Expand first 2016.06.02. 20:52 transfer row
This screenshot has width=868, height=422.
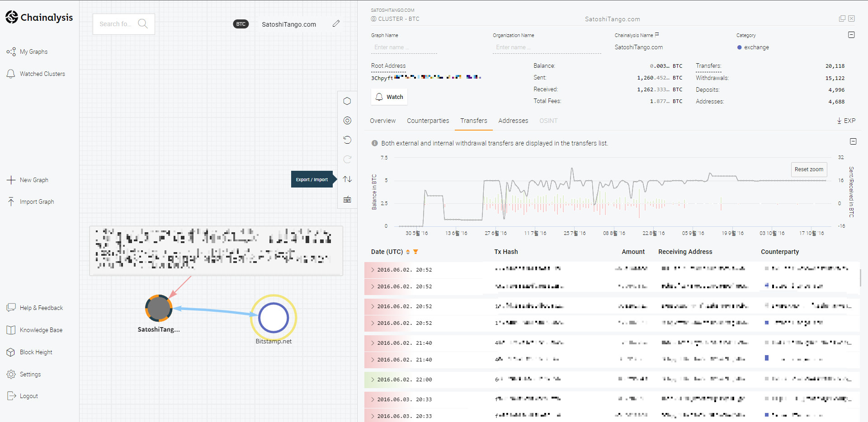(x=373, y=270)
